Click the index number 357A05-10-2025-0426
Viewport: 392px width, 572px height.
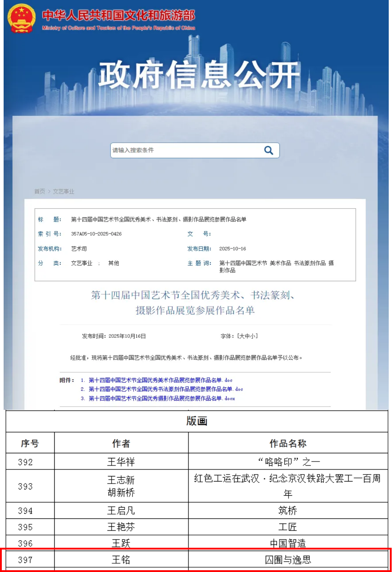pyautogui.click(x=96, y=234)
